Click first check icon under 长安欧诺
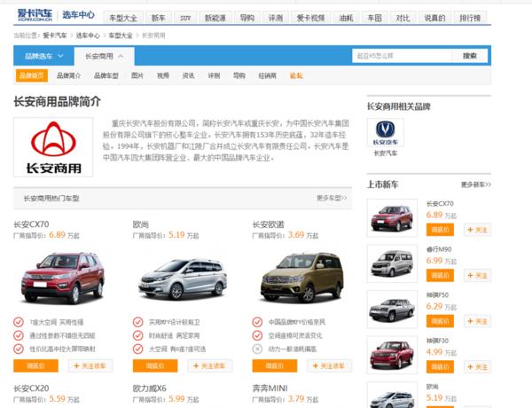This screenshot has width=532, height=408. point(257,322)
